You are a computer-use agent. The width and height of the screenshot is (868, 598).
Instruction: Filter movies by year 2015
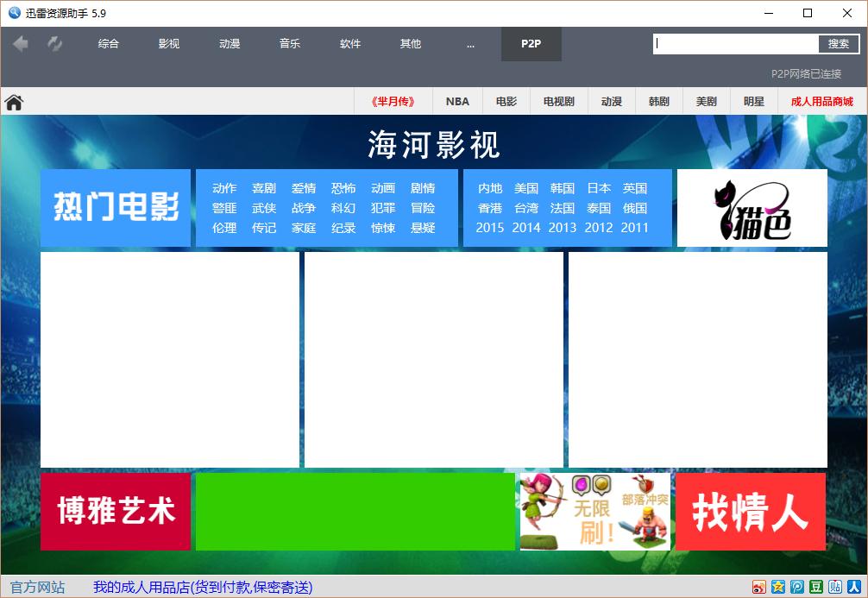(489, 228)
